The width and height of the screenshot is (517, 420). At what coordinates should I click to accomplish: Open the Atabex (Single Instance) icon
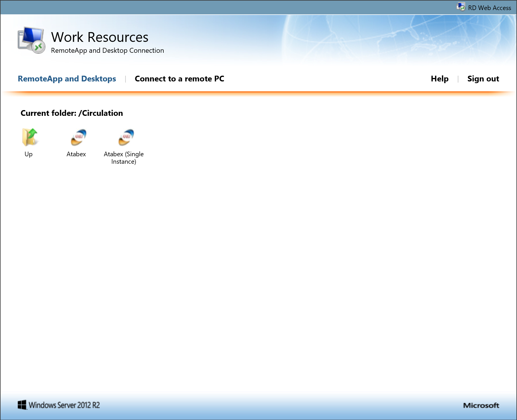click(126, 137)
